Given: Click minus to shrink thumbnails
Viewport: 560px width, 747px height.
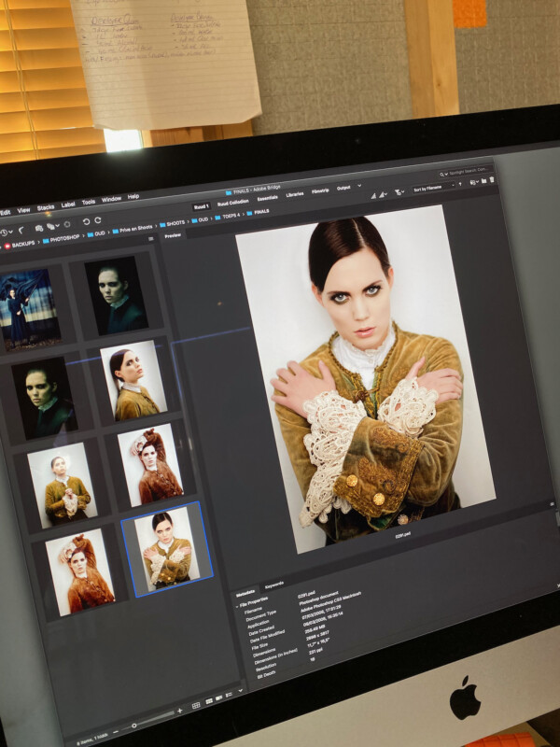Looking at the screenshot, I should tap(116, 732).
